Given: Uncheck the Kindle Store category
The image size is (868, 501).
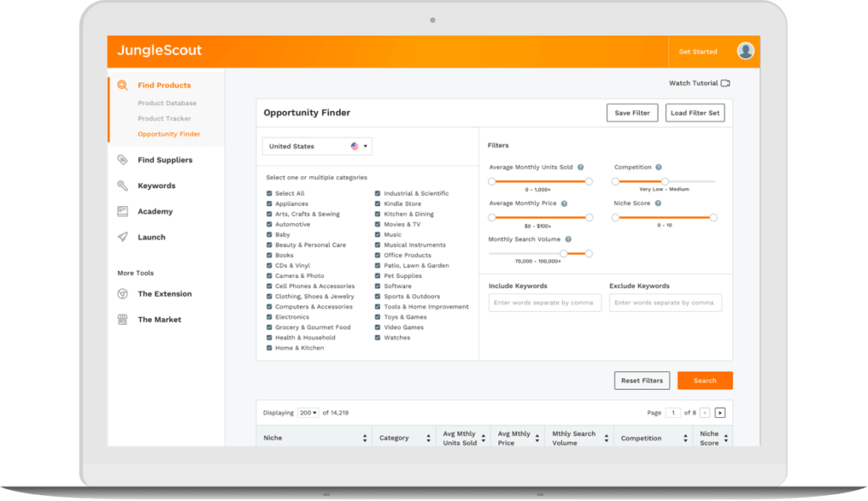Looking at the screenshot, I should [377, 203].
